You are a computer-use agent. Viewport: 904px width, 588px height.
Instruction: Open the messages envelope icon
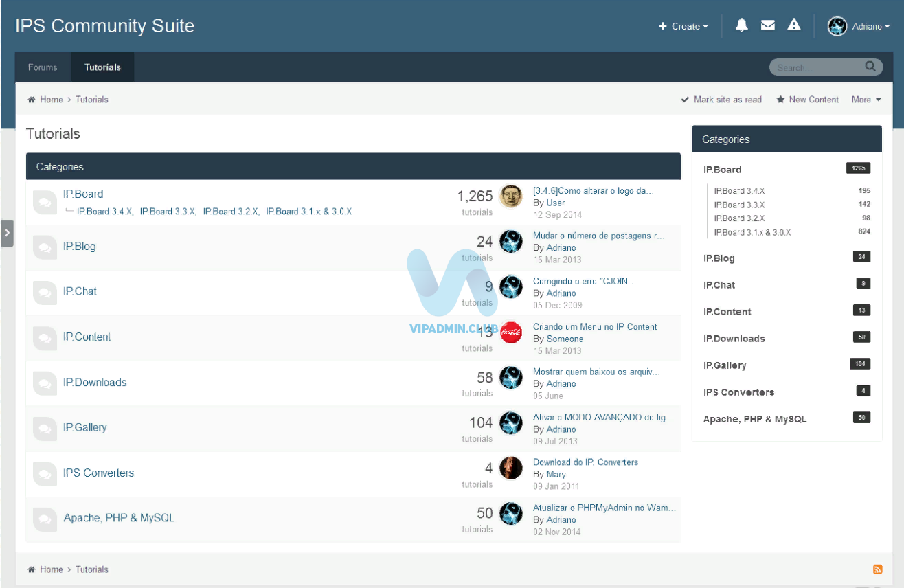click(768, 25)
